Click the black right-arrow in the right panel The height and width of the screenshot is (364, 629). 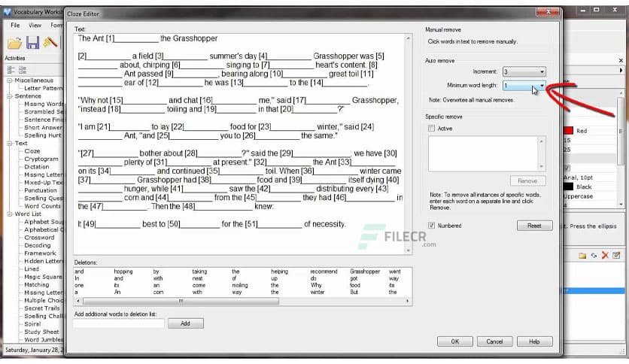coord(621,70)
